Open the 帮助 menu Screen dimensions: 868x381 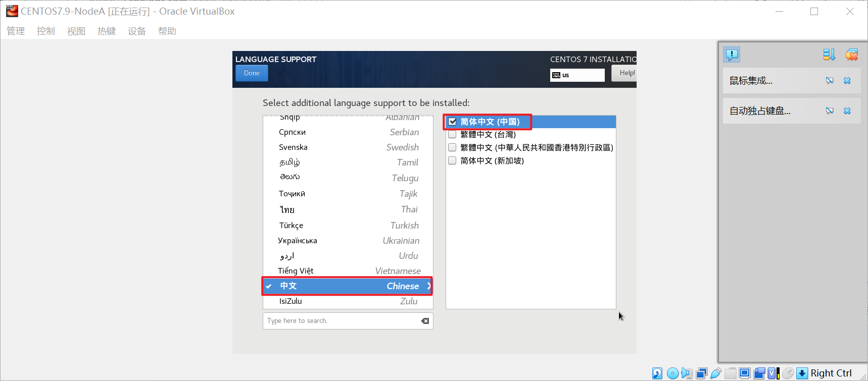(167, 31)
